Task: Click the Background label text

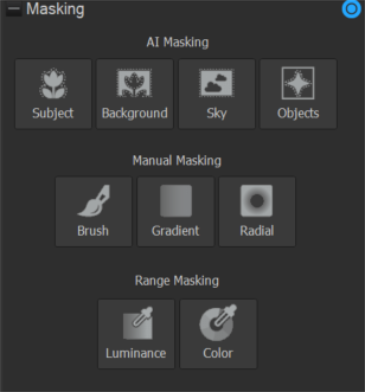Action: (x=135, y=113)
